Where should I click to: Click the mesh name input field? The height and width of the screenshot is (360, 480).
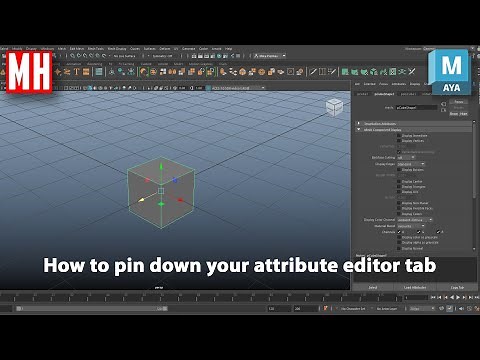pos(416,108)
